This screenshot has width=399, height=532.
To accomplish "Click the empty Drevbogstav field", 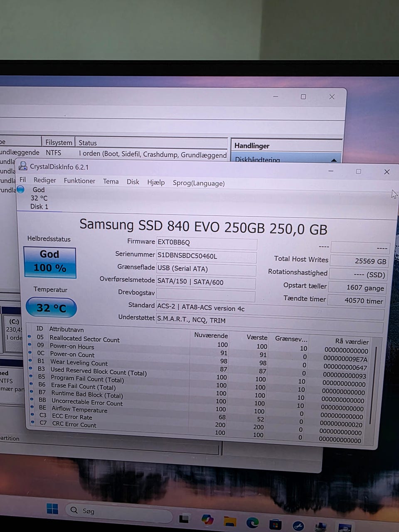I will (x=205, y=295).
